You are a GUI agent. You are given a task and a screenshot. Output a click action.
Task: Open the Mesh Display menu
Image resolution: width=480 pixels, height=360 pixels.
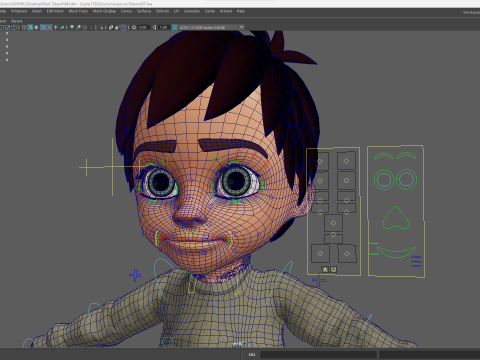tap(104, 11)
